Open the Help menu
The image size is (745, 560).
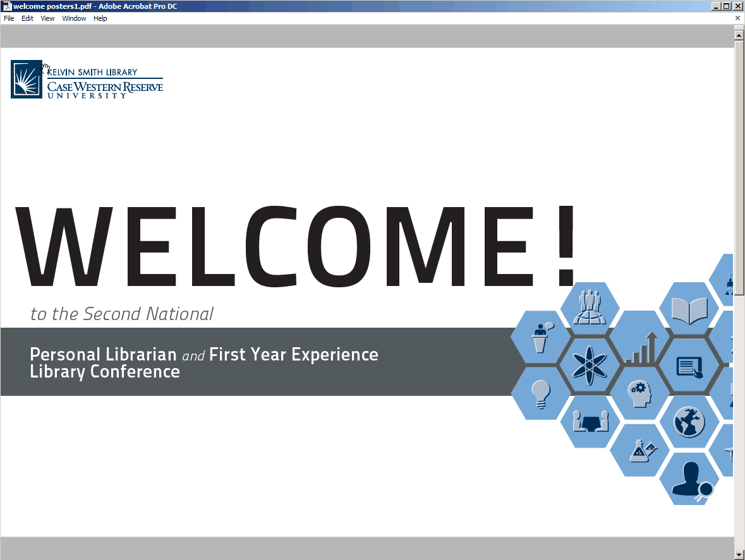(x=100, y=18)
